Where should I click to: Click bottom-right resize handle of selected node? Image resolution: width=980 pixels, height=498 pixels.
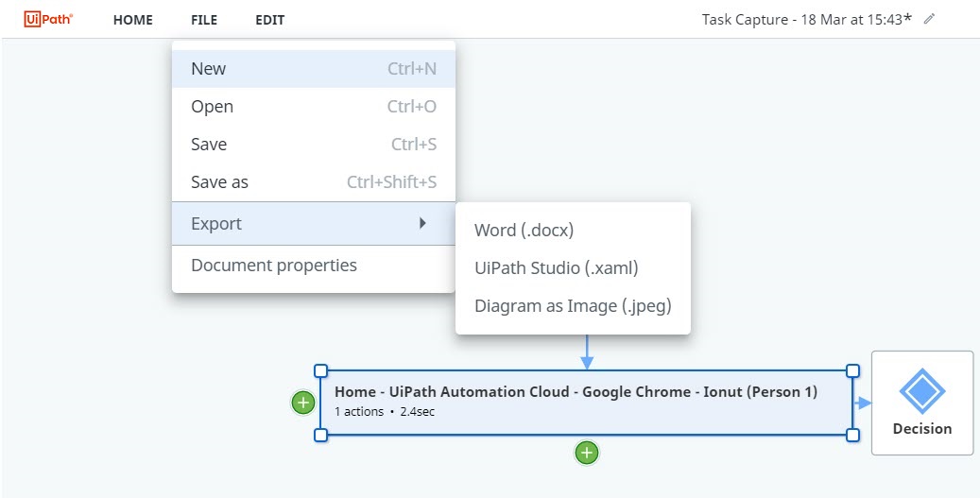[852, 435]
